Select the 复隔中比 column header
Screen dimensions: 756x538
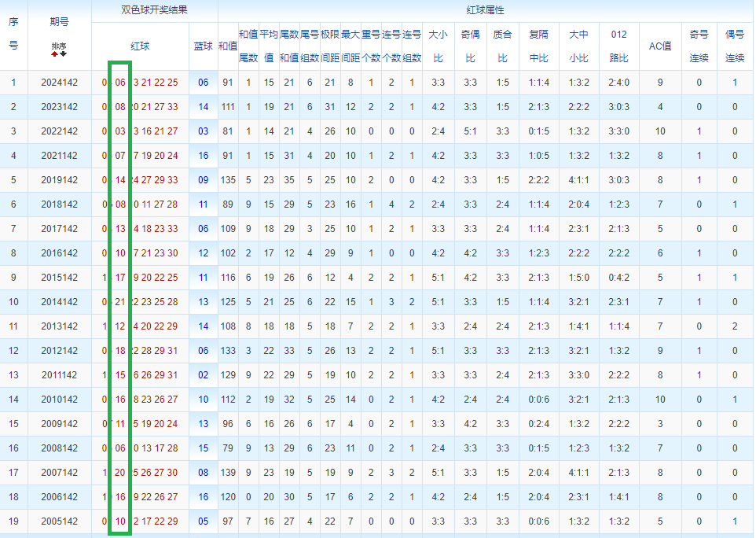(x=538, y=46)
